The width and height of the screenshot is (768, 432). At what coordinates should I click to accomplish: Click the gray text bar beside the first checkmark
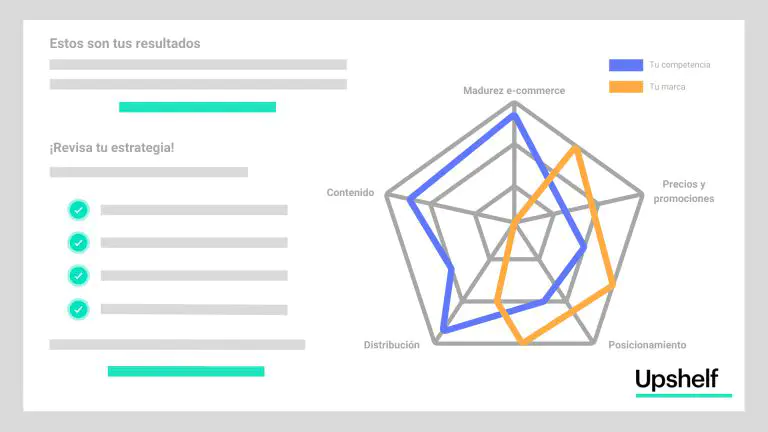click(194, 210)
